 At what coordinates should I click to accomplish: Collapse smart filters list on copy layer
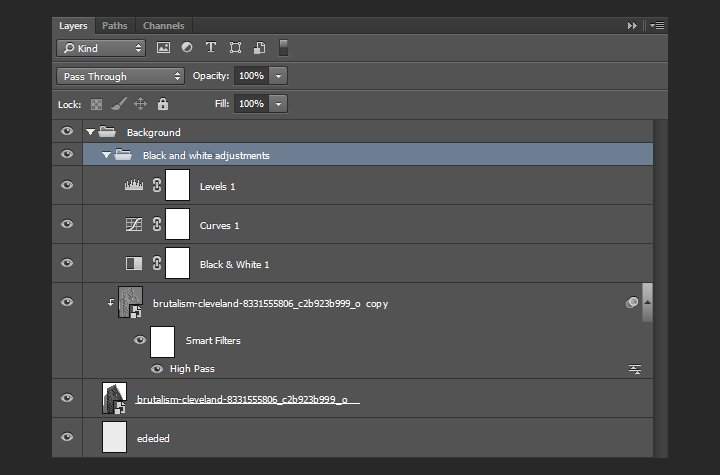647,302
